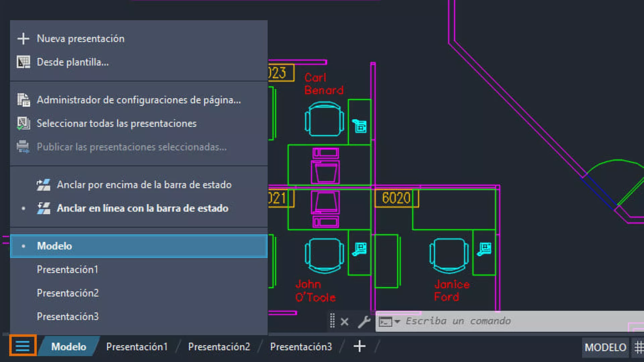Click the Desde plantilla template icon

click(23, 62)
